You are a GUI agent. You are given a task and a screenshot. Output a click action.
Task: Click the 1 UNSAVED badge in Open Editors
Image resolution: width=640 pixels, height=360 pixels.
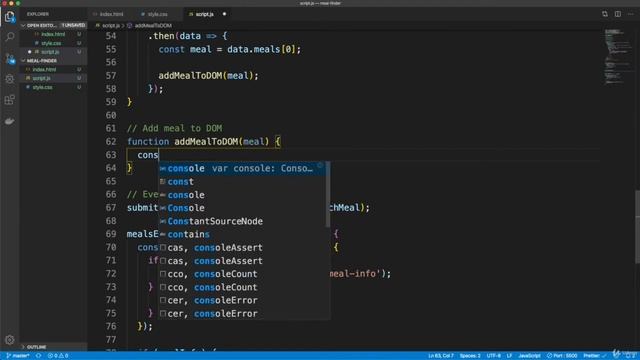(73, 25)
